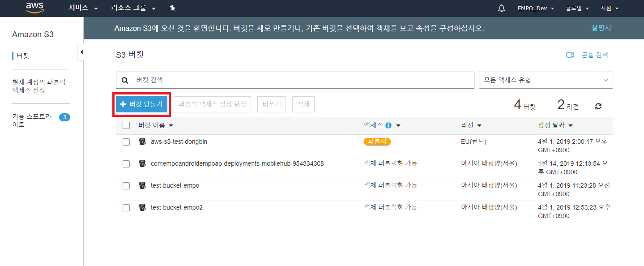Collapse the sidebar with arrow handle
The width and height of the screenshot is (644, 266).
click(81, 52)
